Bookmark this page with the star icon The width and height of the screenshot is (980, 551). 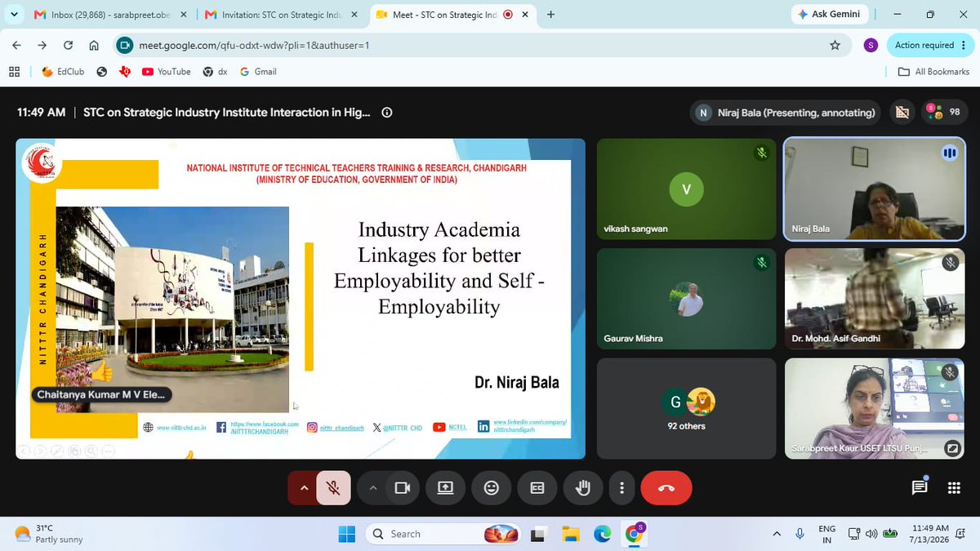tap(835, 46)
